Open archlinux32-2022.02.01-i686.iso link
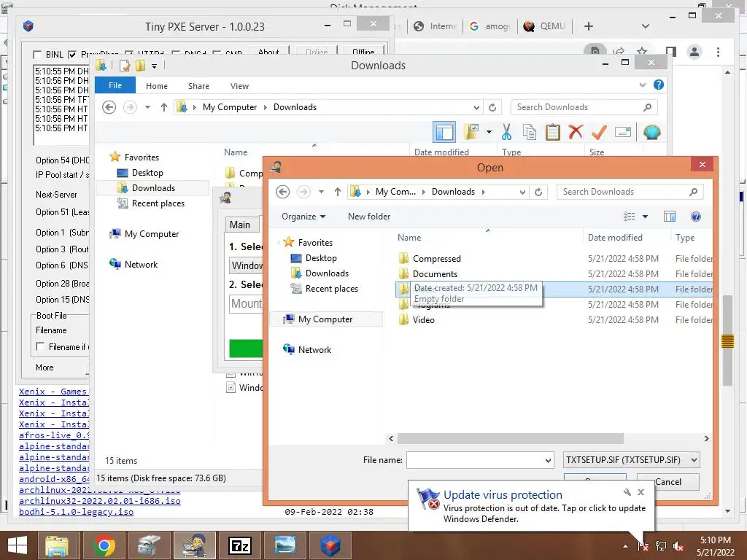The height and width of the screenshot is (560, 747). (x=99, y=501)
